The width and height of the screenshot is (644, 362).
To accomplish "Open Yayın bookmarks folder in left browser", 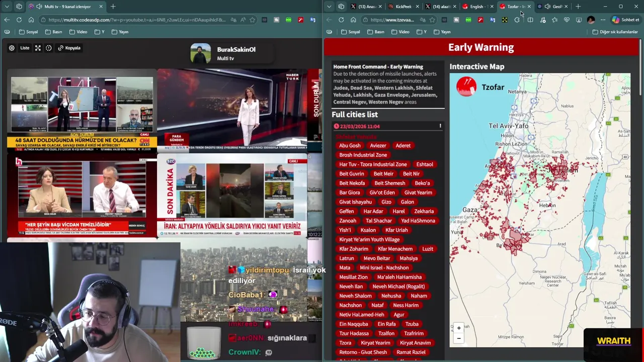I will [120, 32].
